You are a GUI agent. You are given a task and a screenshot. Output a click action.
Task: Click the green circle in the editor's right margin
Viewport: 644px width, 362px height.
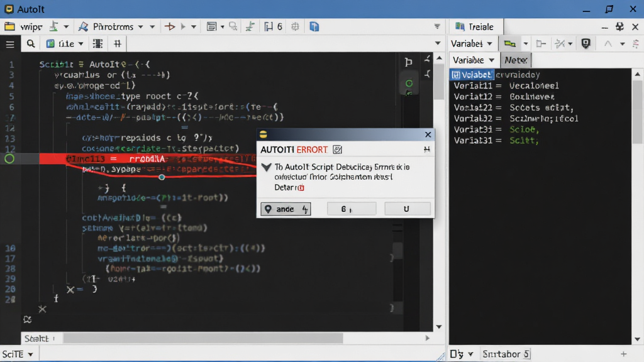[x=409, y=84]
